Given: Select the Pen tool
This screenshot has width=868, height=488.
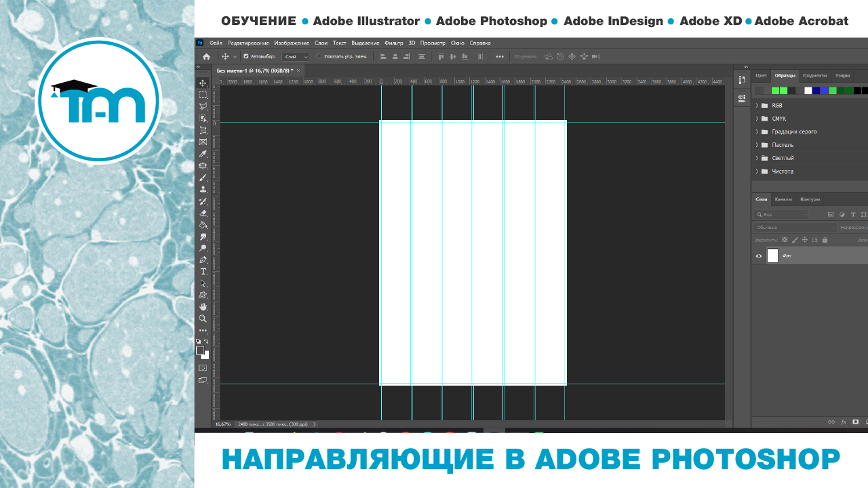Looking at the screenshot, I should [203, 260].
